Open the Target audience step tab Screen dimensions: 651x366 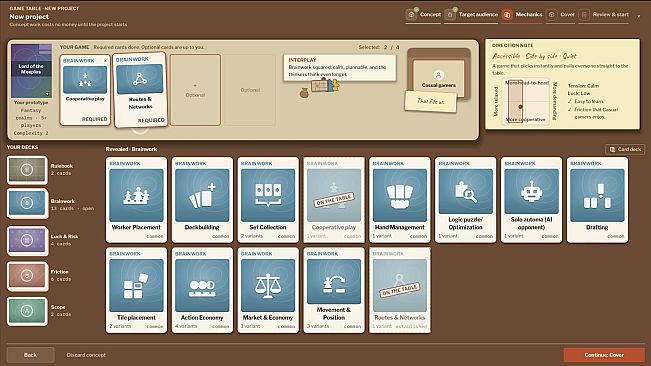click(x=471, y=15)
